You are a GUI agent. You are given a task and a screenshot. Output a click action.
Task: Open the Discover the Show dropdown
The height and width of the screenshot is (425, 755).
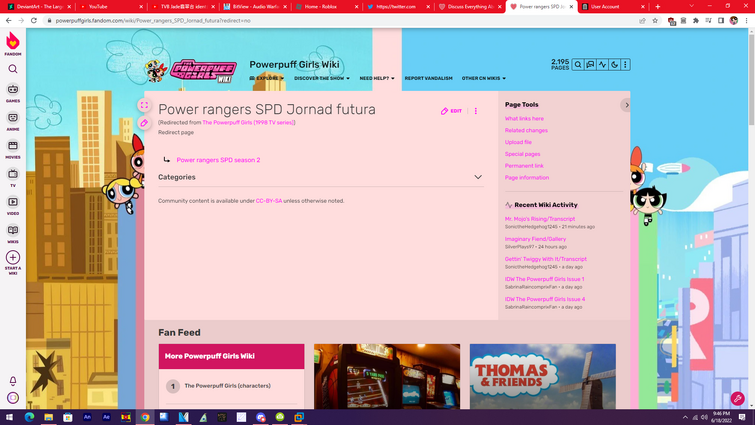click(x=322, y=78)
